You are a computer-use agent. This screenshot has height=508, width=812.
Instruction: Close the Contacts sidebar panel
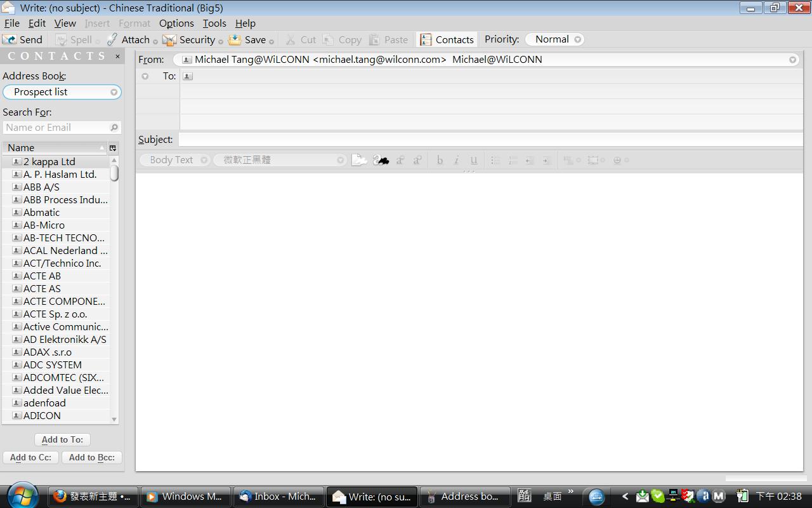117,56
